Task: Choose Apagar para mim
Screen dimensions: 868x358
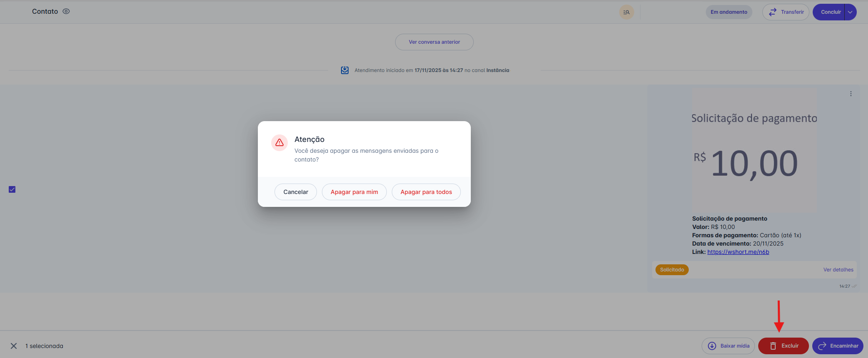Action: pos(354,192)
